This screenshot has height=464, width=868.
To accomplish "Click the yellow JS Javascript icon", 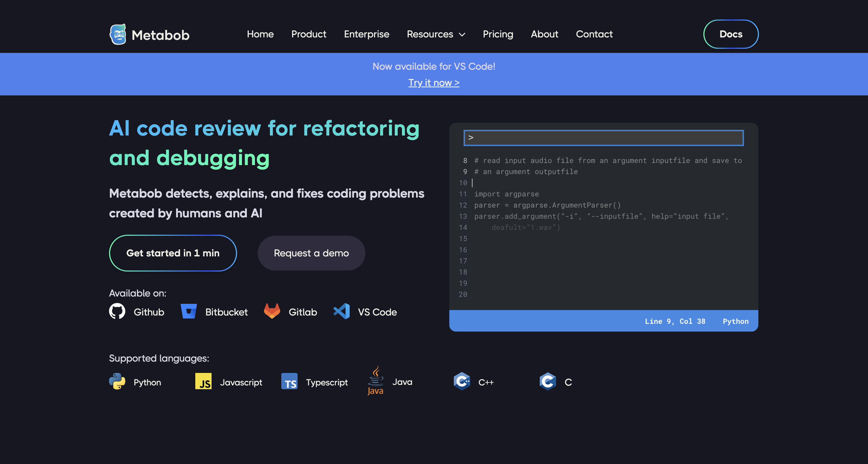I will [x=203, y=382].
